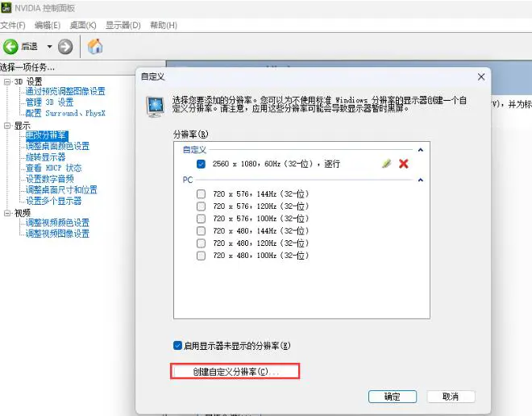The width and height of the screenshot is (532, 416).
Task: Open 旋转显示器 task
Action: tap(45, 157)
